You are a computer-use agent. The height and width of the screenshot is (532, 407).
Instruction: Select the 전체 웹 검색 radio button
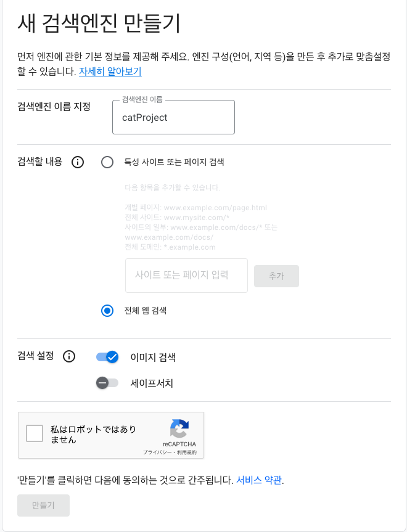click(107, 311)
